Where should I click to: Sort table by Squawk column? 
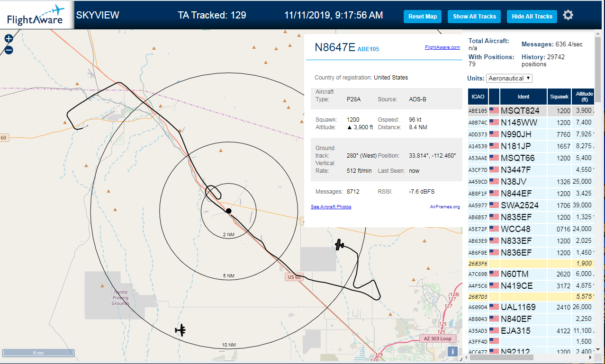559,97
